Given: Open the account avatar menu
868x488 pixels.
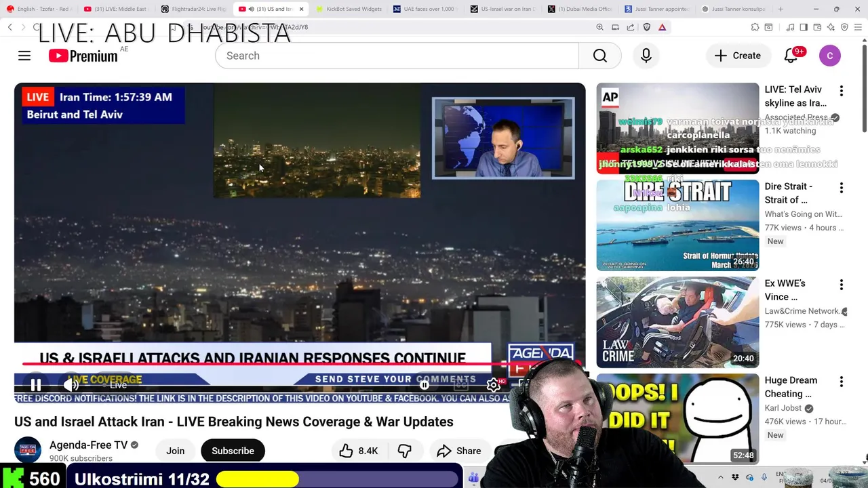Looking at the screenshot, I should click(x=830, y=56).
